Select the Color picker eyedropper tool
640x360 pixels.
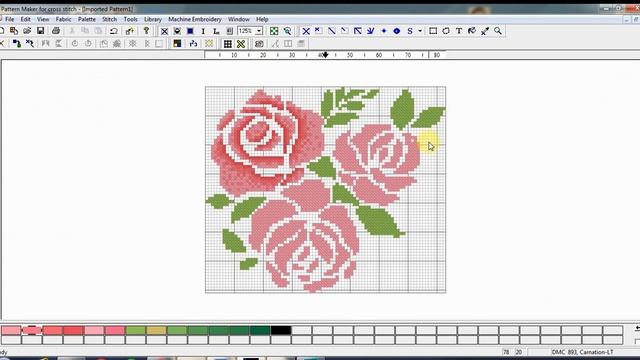(485, 31)
